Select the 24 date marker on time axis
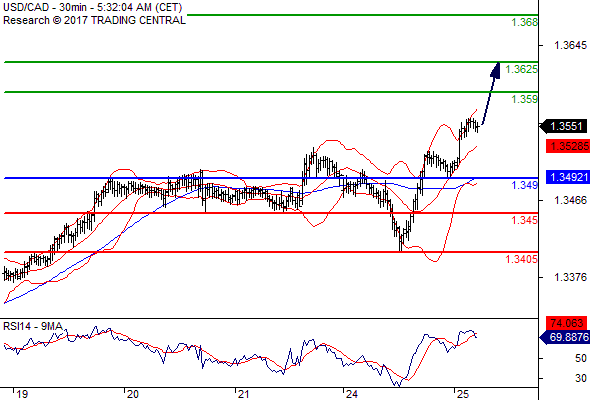The height and width of the screenshot is (400, 590). tap(351, 394)
